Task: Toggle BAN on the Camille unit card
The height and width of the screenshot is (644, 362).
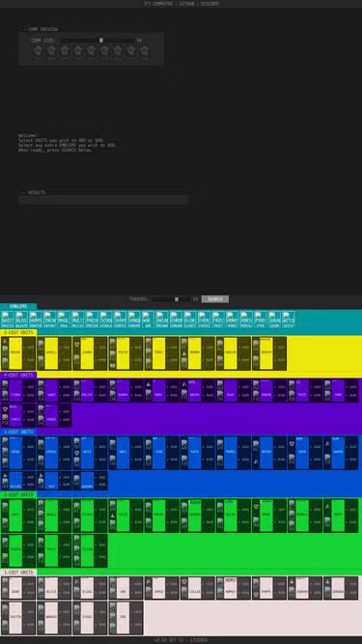Action: pos(65,360)
